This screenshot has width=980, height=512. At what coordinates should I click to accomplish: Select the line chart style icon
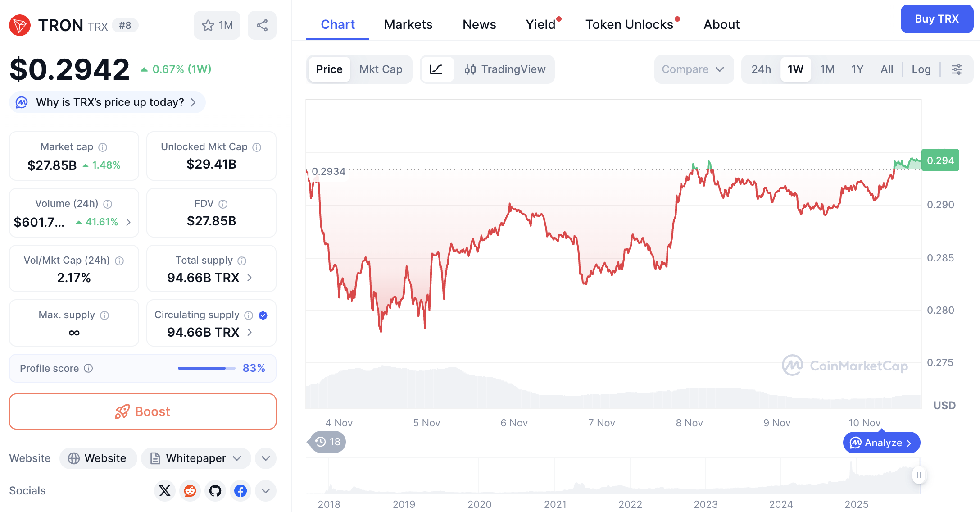(437, 69)
